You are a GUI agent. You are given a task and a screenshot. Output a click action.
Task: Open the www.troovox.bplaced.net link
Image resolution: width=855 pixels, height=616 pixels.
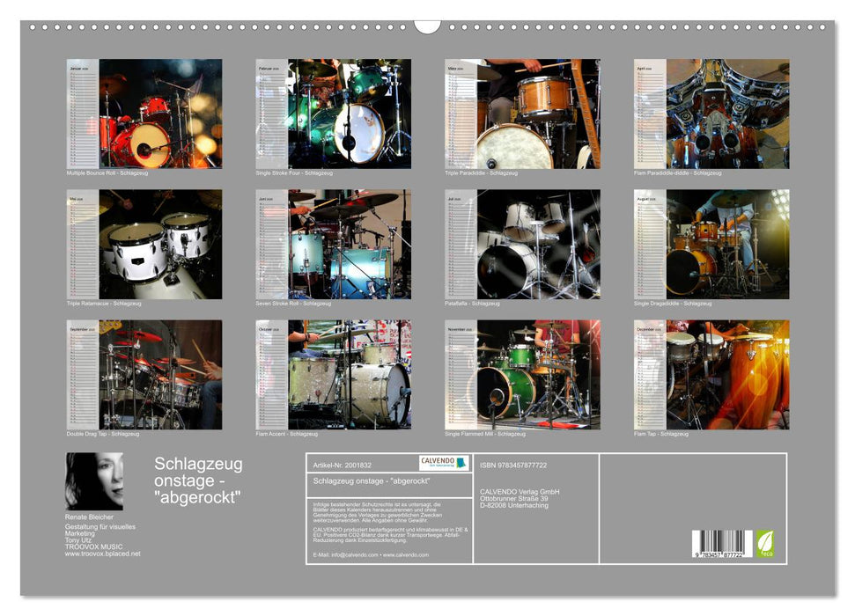click(x=102, y=554)
